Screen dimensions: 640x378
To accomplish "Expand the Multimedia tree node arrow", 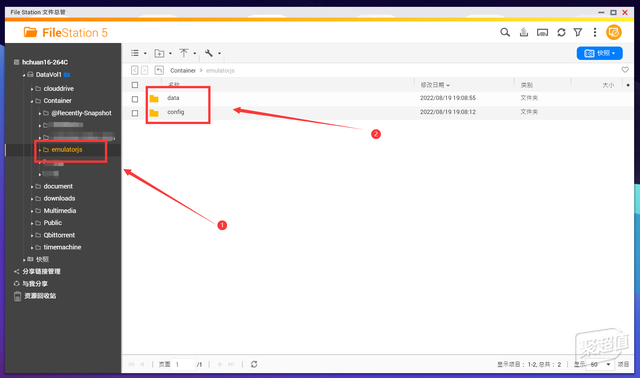I will point(32,211).
